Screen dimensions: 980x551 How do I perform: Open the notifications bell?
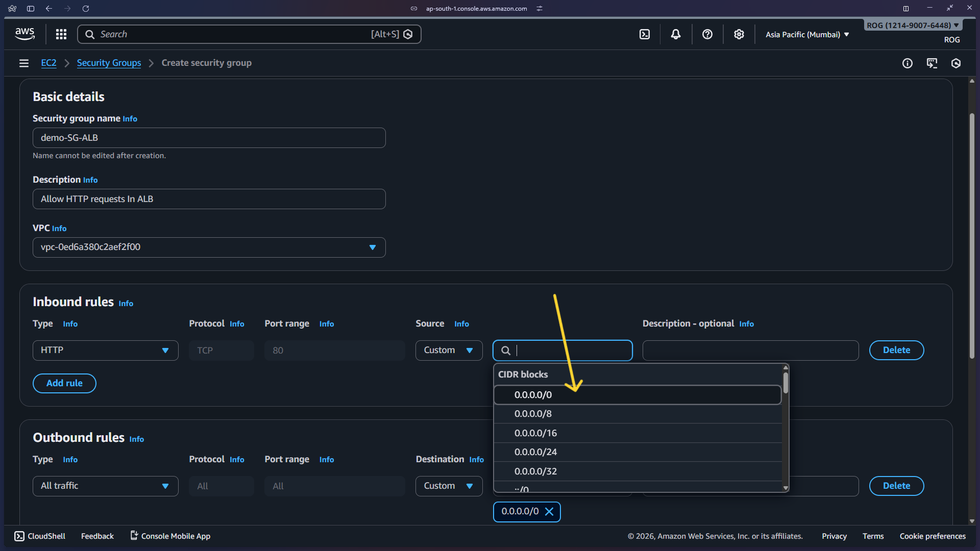[676, 34]
